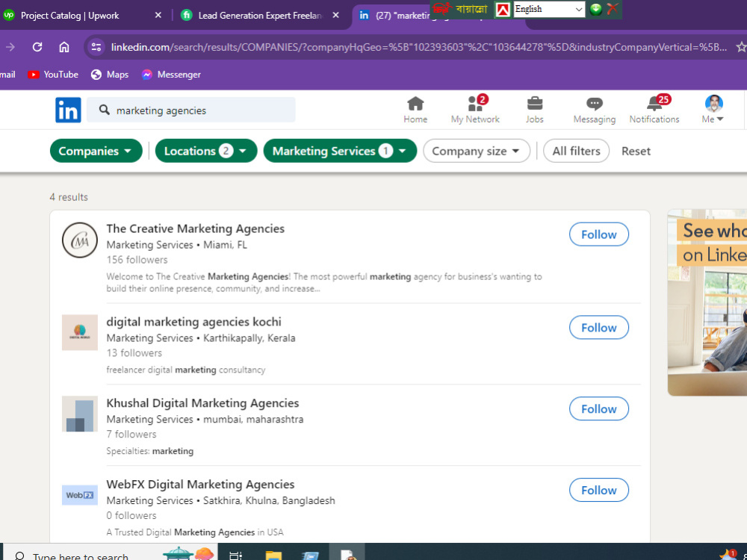
Task: Open digital marketing agencies kochi title
Action: tap(194, 322)
